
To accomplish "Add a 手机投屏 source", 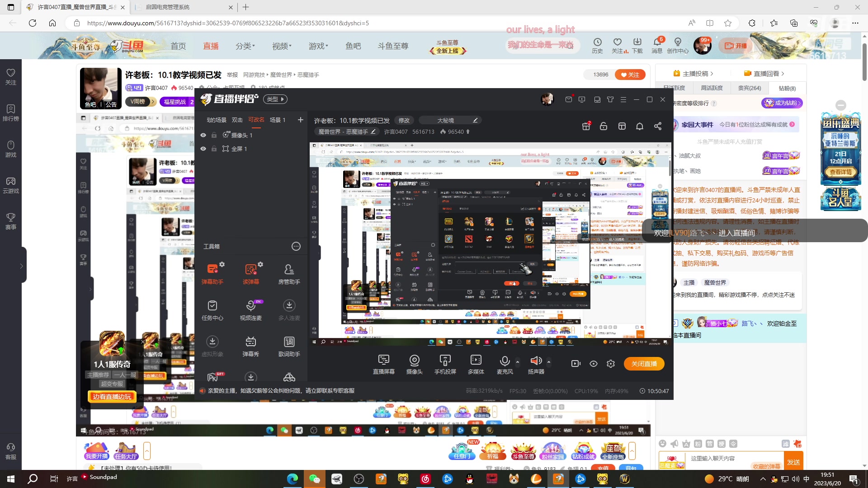I will pyautogui.click(x=445, y=364).
